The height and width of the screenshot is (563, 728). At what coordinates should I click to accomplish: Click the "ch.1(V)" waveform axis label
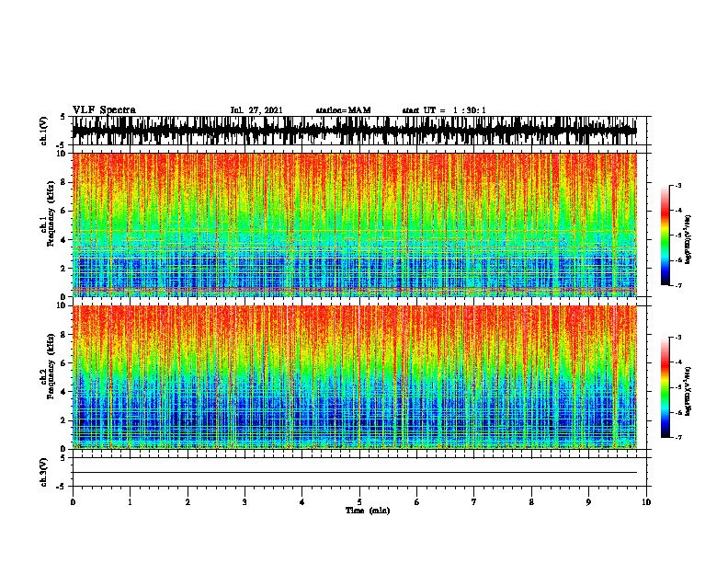coord(44,131)
